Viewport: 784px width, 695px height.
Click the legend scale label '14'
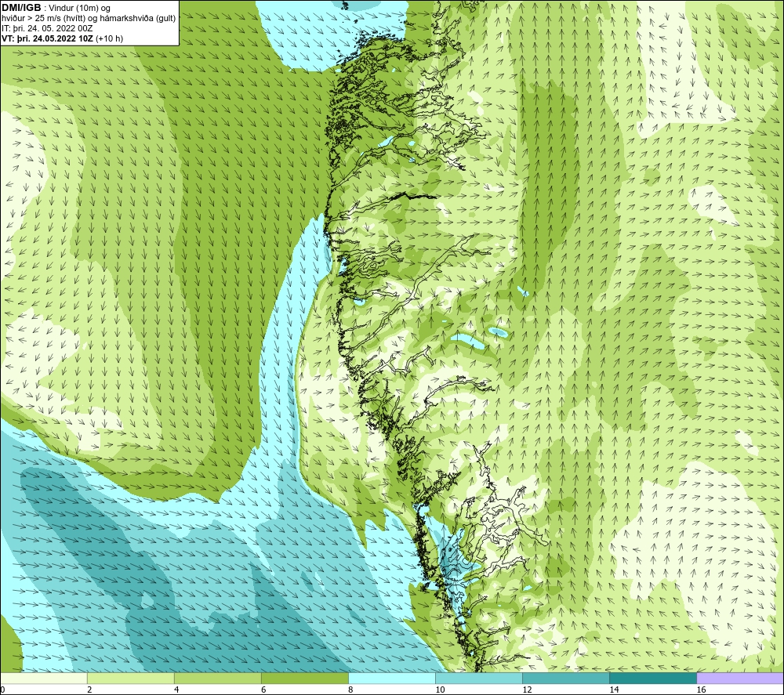click(x=614, y=690)
